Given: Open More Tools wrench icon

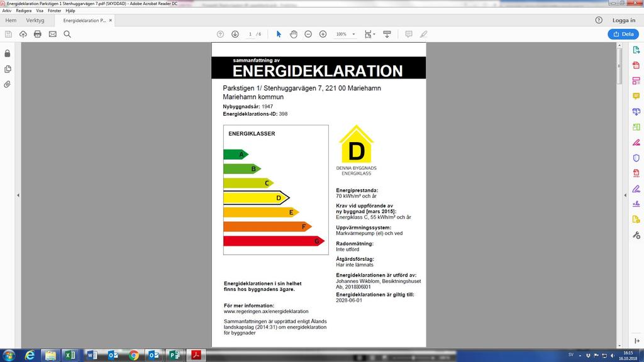Looking at the screenshot, I should [636, 235].
